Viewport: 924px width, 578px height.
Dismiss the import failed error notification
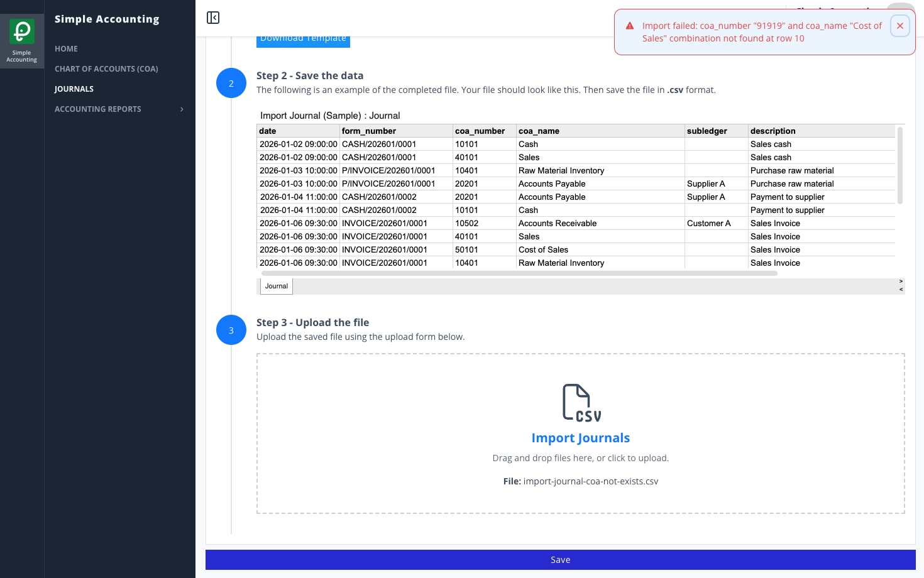point(900,26)
